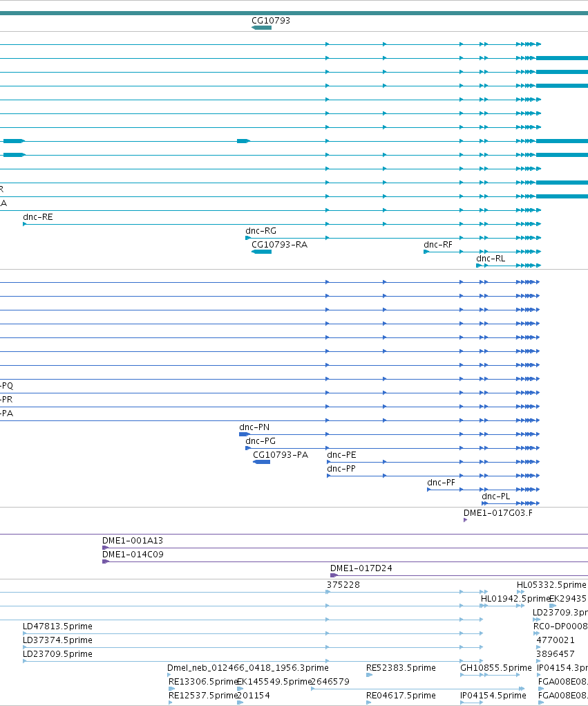Click the dnc-PE protein label
Viewport: 588px width, 706px height.
341,455
